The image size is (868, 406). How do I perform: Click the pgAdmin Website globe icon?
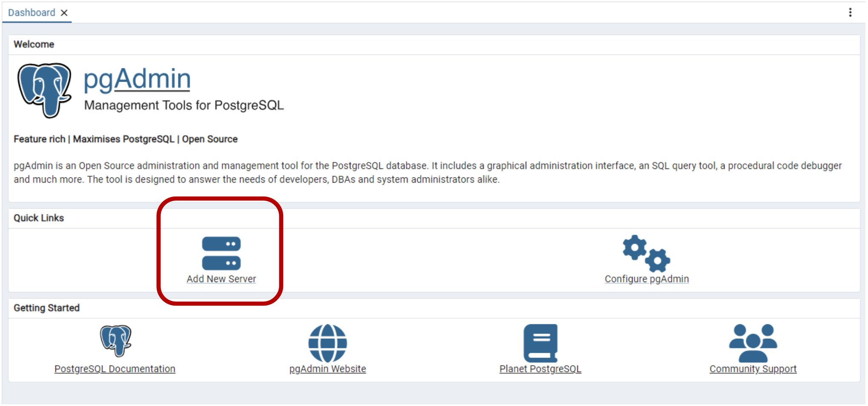point(327,343)
